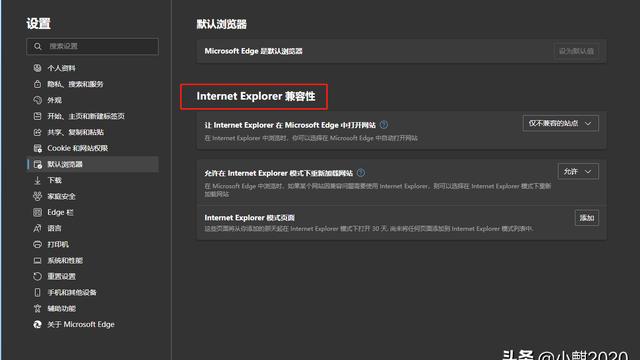Image resolution: width=640 pixels, height=360 pixels.
Task: Click the 手机和其他设备 phone icon
Action: [37, 292]
